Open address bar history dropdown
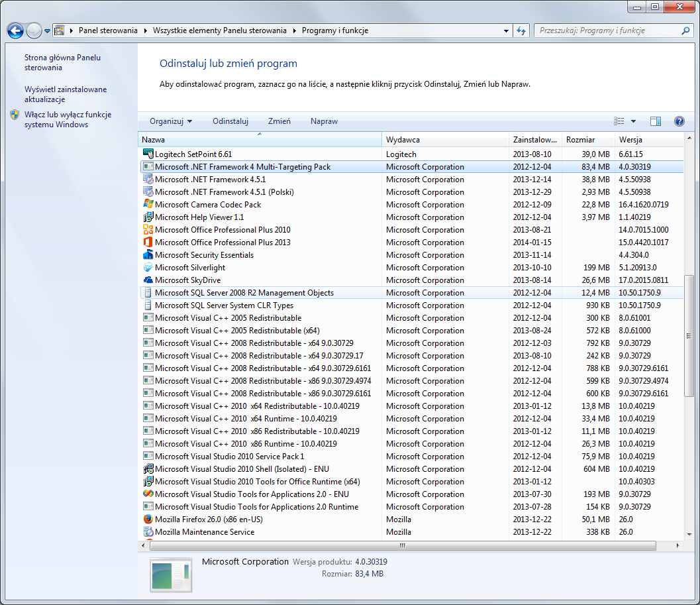Viewport: 700px width, 605px height. (506, 31)
